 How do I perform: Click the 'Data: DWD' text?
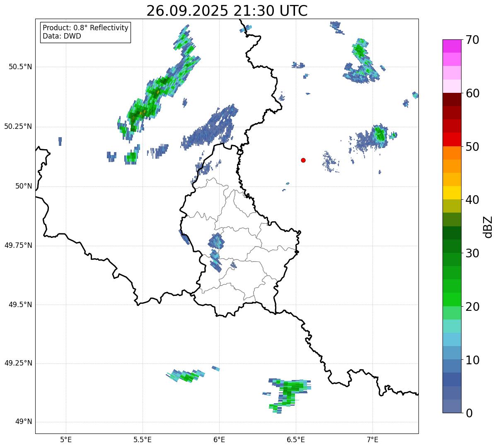[62, 36]
